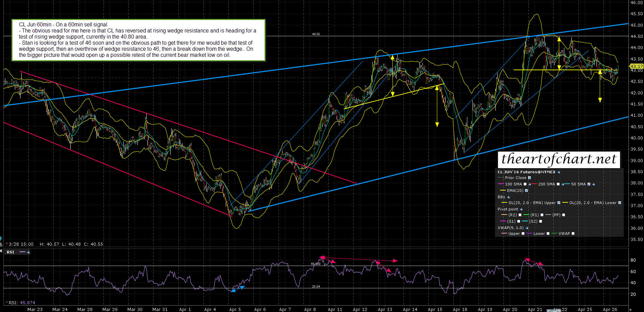Open Pivot point settings wrench
The image size is (644, 312).
point(521,209)
